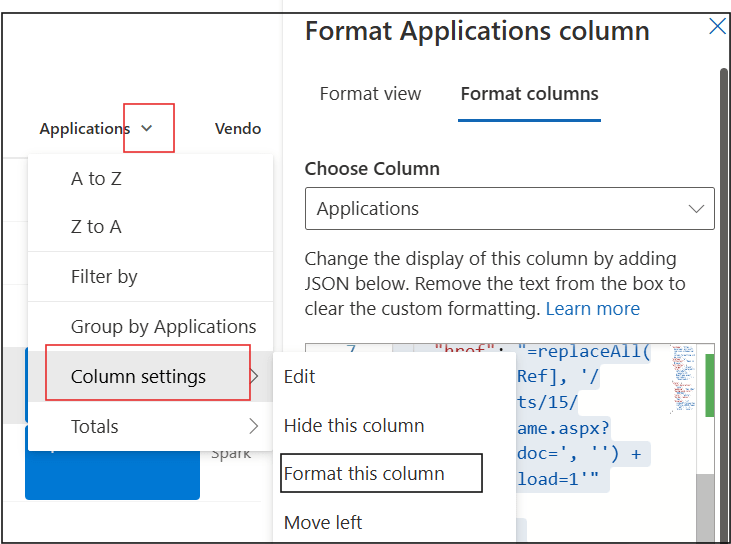This screenshot has height=544, width=731.
Task: Expand the Column settings submenu arrow
Action: [254, 377]
